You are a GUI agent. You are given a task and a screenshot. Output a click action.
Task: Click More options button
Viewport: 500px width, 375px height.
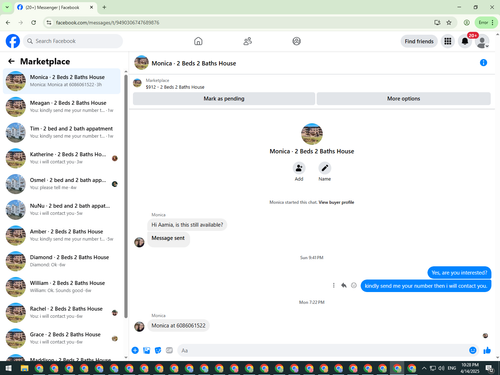403,99
